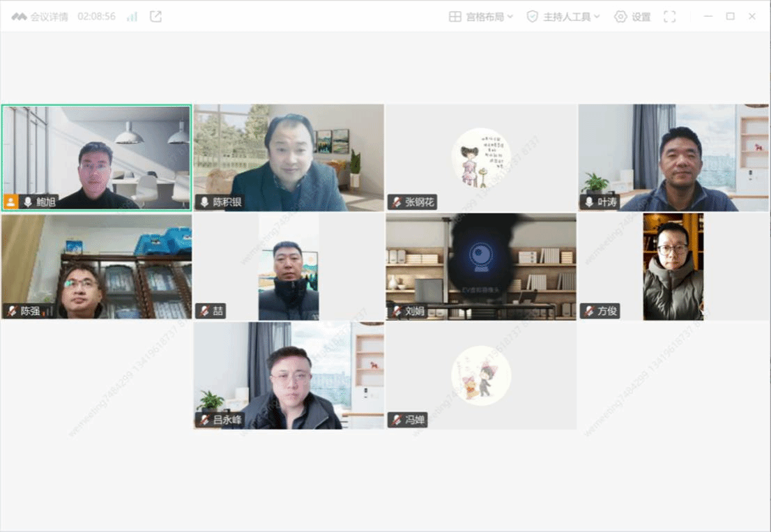771x532 pixels.
Task: Toggle the microphone icon for 陈积银
Action: (x=204, y=202)
